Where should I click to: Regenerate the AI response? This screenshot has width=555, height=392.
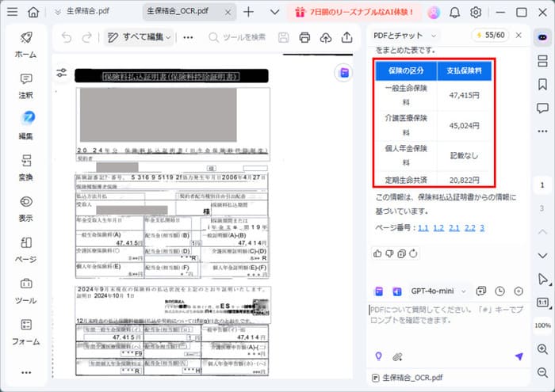tap(413, 253)
